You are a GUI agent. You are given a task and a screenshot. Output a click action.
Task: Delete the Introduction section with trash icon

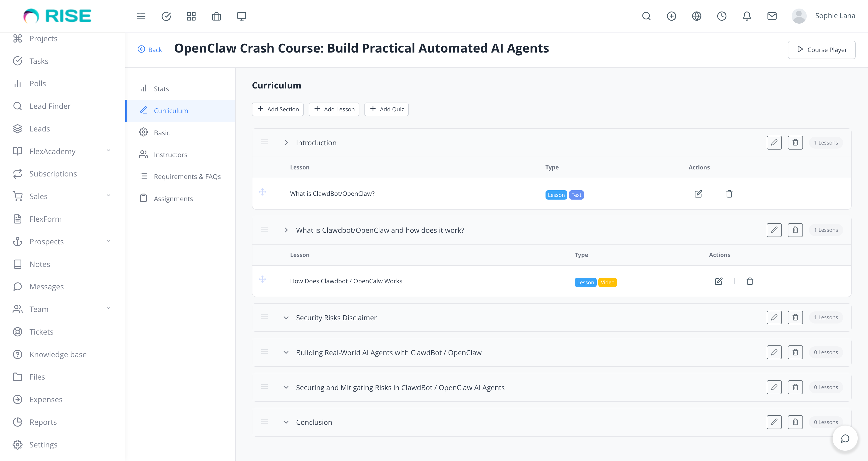pyautogui.click(x=795, y=143)
